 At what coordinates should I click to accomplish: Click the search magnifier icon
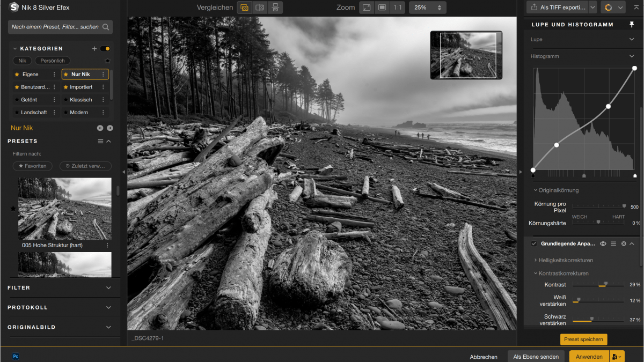[106, 27]
